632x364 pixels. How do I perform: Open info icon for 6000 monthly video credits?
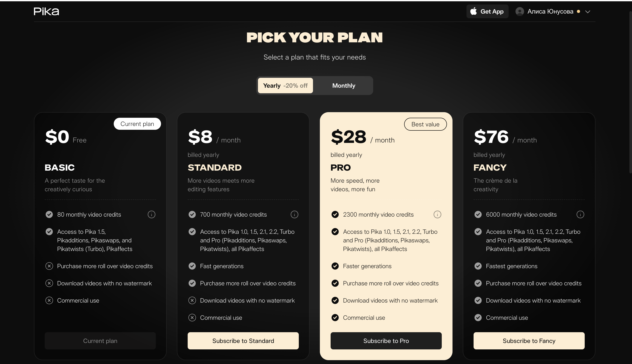[580, 214]
